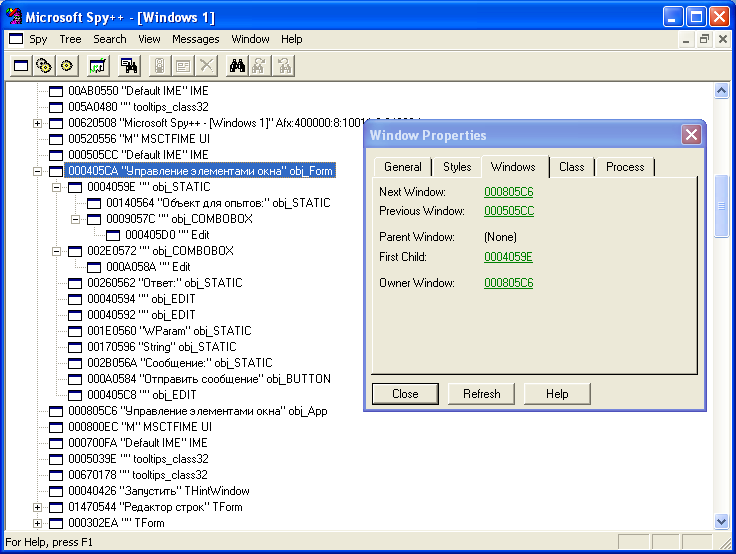Expand the 01470544 TForm node

pyautogui.click(x=38, y=507)
